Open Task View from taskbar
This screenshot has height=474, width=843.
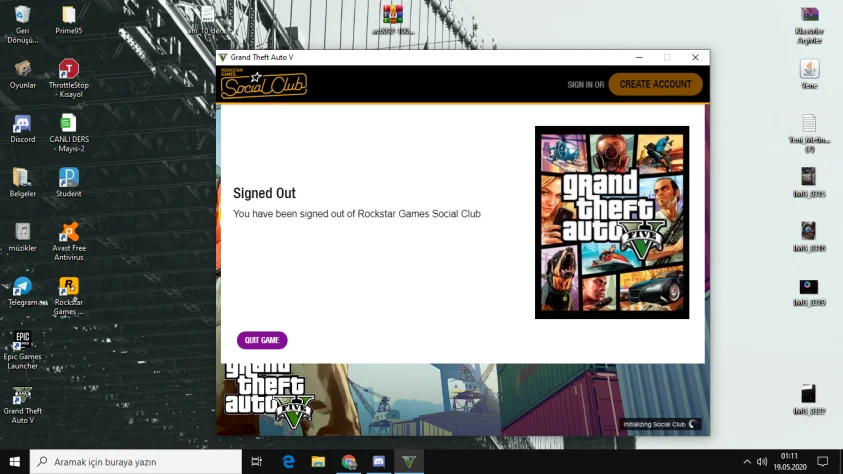[x=256, y=462]
